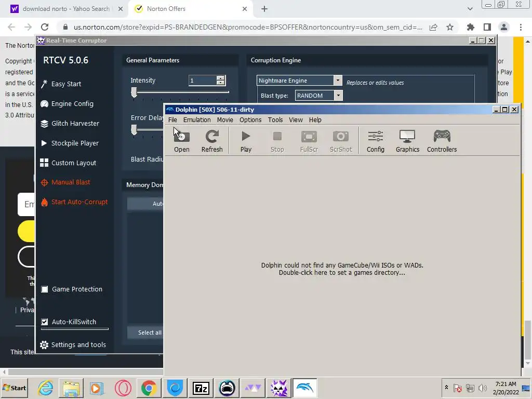Open the Tools menu in Dolphin

click(x=275, y=120)
